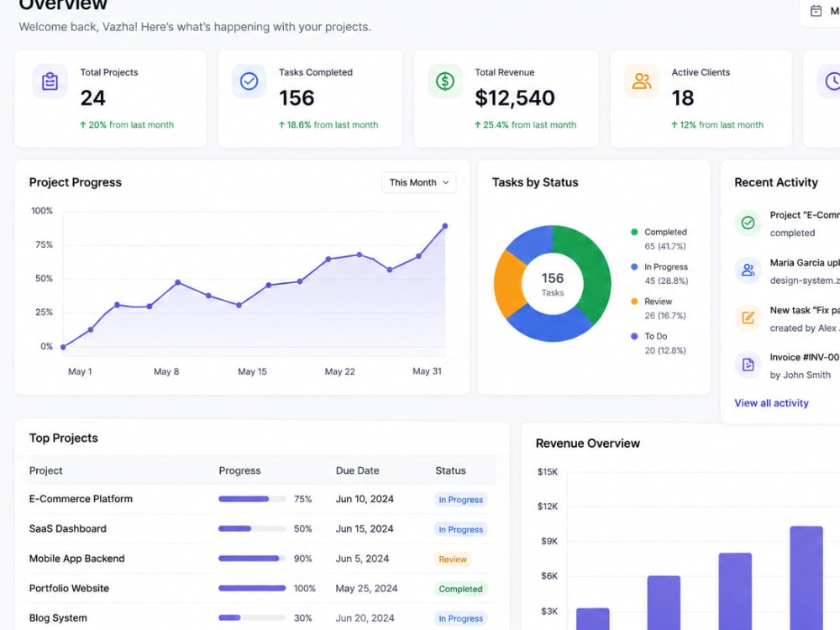Image resolution: width=840 pixels, height=630 pixels.
Task: Click In Progress badge for E-Commerce Platform
Action: [x=460, y=500]
